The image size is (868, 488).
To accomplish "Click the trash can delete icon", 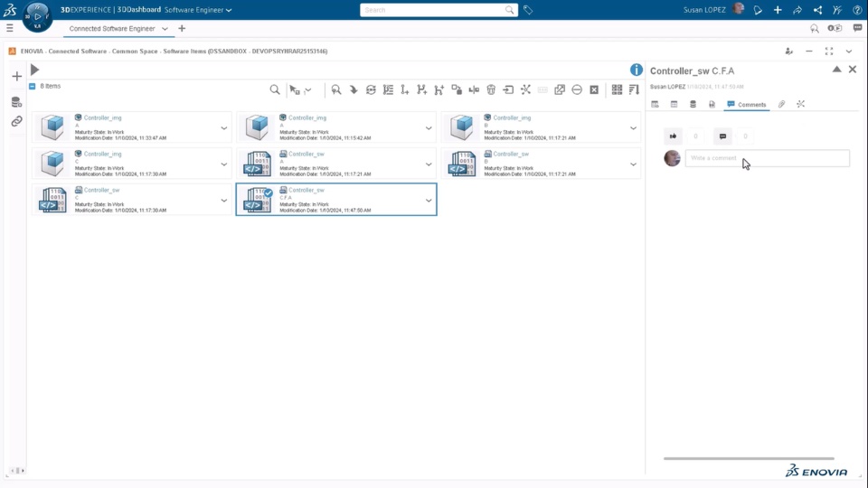I will coord(491,89).
